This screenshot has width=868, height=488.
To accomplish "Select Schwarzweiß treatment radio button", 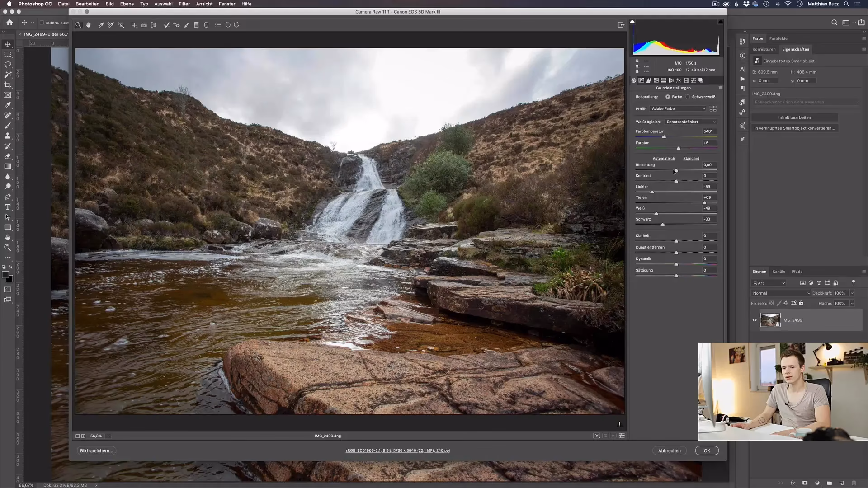I will (688, 97).
